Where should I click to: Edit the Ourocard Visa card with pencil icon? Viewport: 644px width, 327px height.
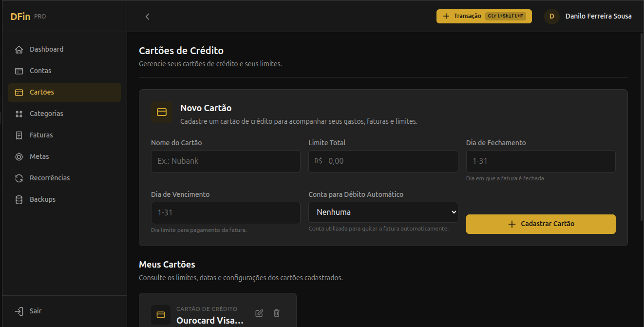point(259,313)
